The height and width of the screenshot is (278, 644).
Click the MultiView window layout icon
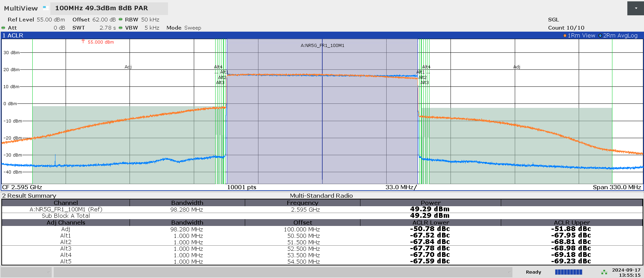(46, 8)
